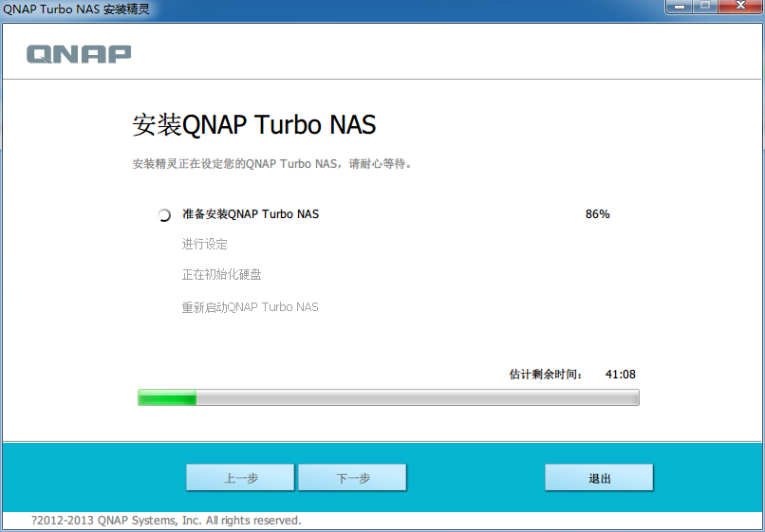Select the 准备安装QNAP Turbo NAS step

(251, 214)
